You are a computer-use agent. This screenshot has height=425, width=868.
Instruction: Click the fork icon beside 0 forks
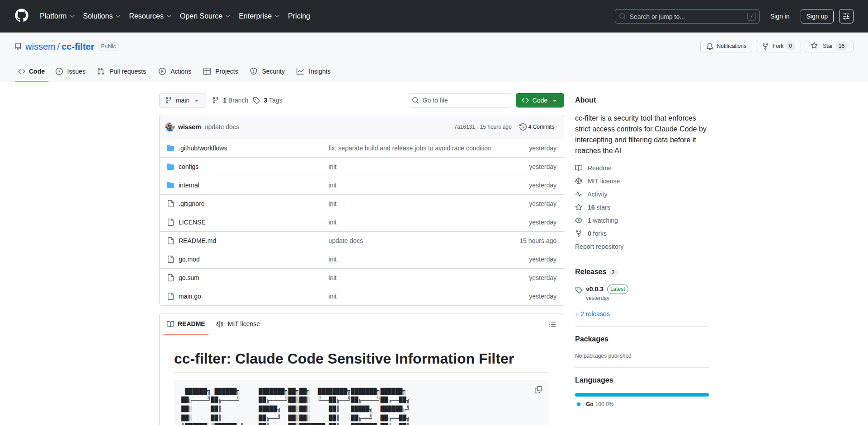tap(579, 234)
